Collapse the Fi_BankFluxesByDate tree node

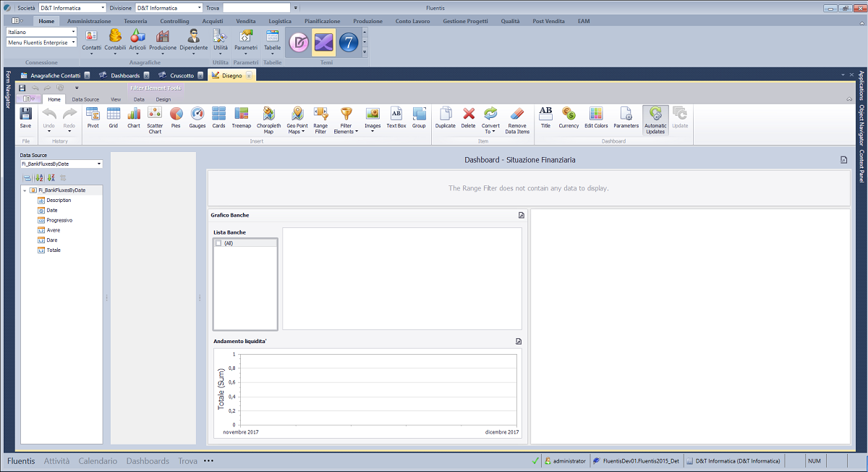pyautogui.click(x=25, y=190)
